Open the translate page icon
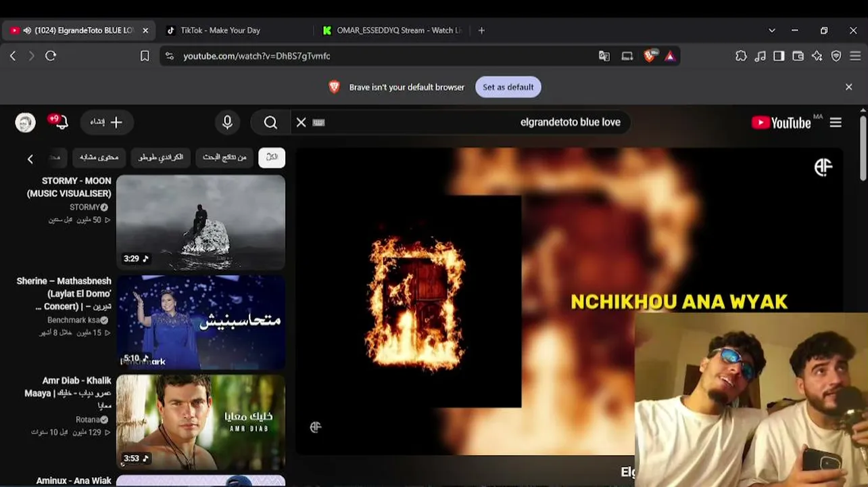 tap(604, 56)
